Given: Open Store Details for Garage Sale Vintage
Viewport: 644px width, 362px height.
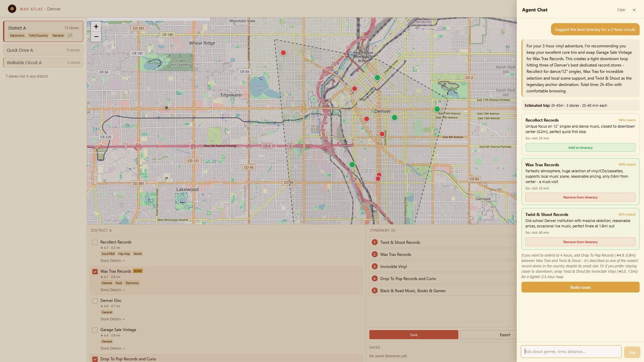Looking at the screenshot, I should [112, 348].
